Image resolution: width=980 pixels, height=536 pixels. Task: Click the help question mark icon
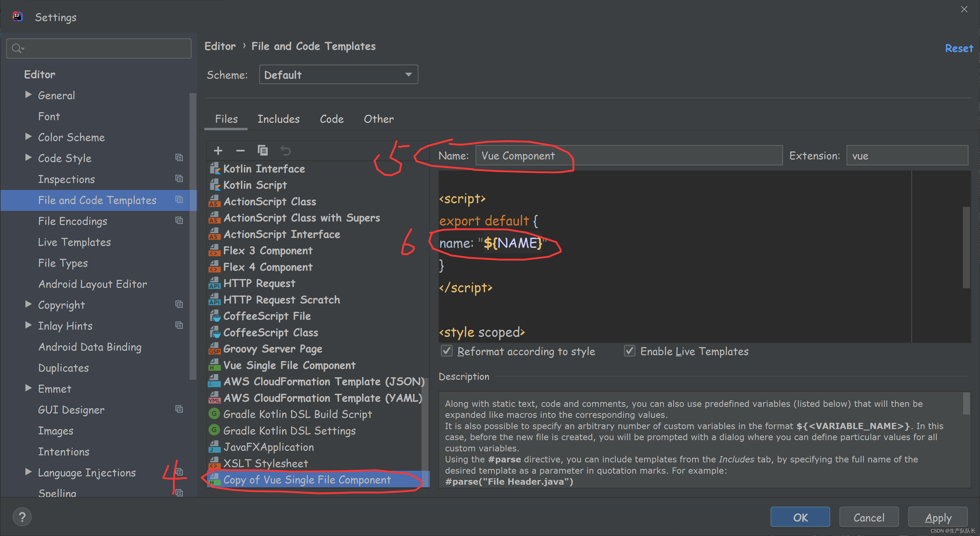pyautogui.click(x=22, y=517)
